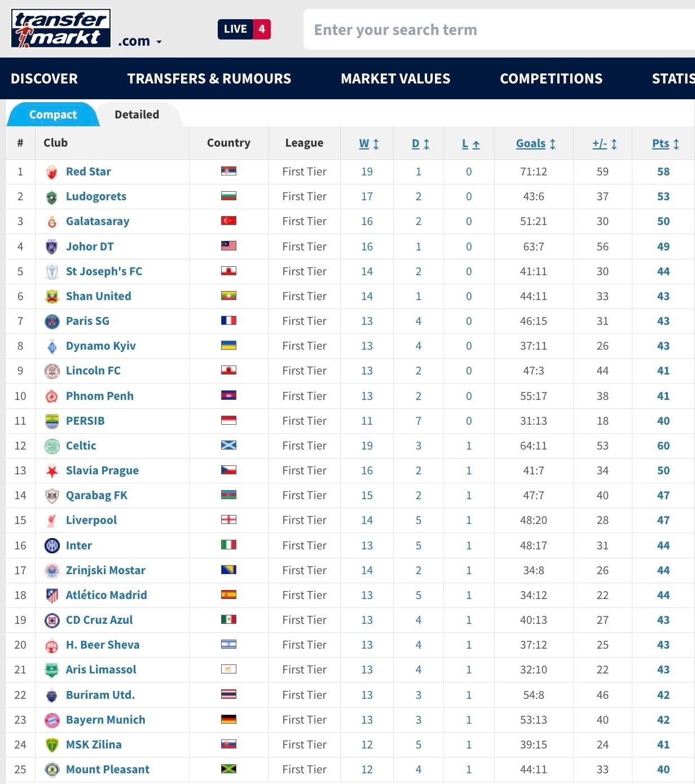The image size is (695, 784).
Task: Click the Jamaica flag in Mount Pleasant row
Action: pyautogui.click(x=228, y=769)
